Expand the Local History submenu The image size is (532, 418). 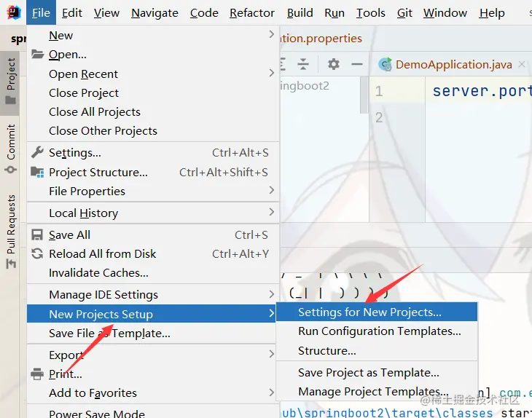[x=271, y=212]
